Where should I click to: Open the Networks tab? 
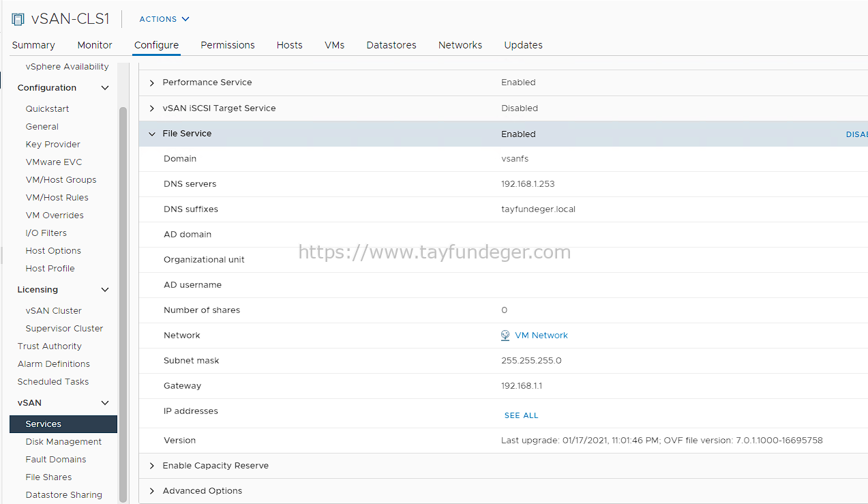pyautogui.click(x=460, y=45)
